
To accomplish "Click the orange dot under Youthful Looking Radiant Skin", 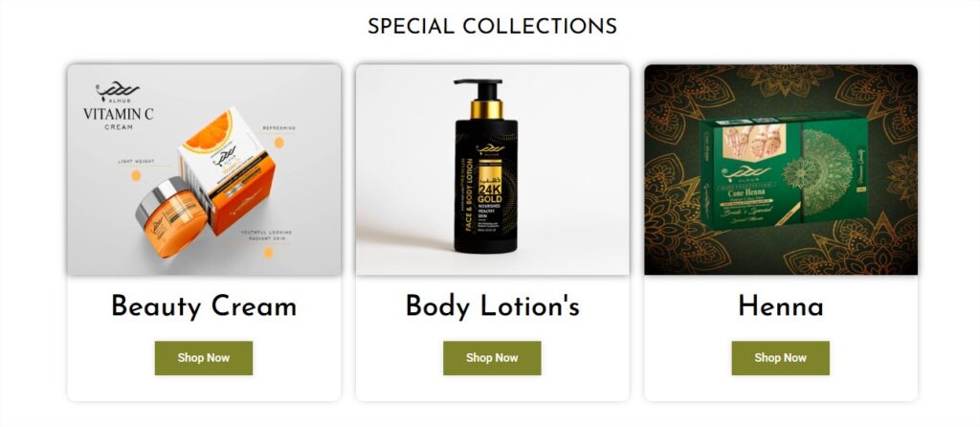I will pos(268,252).
